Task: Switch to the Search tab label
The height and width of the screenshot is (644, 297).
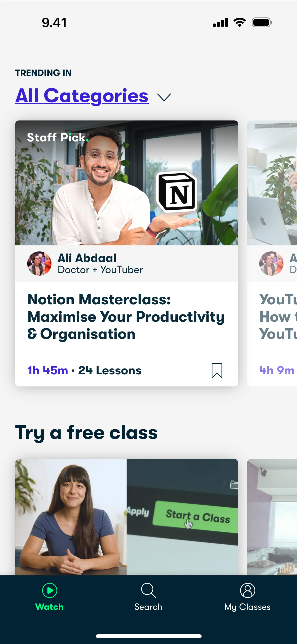Action: [x=148, y=607]
